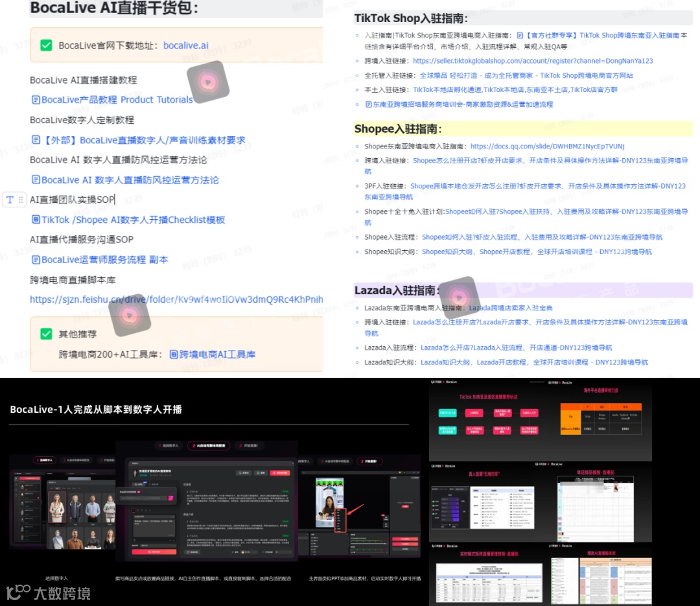Open the seller.tiktokglobalshop.com register link
Viewport: 700px width, 606px height.
pos(533,61)
